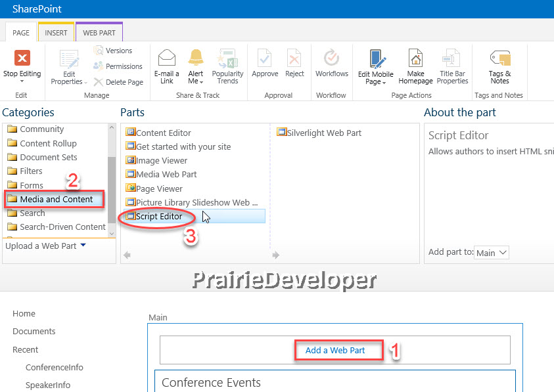The image size is (554, 392).
Task: Select the Script Editor web part
Action: pyautogui.click(x=195, y=216)
